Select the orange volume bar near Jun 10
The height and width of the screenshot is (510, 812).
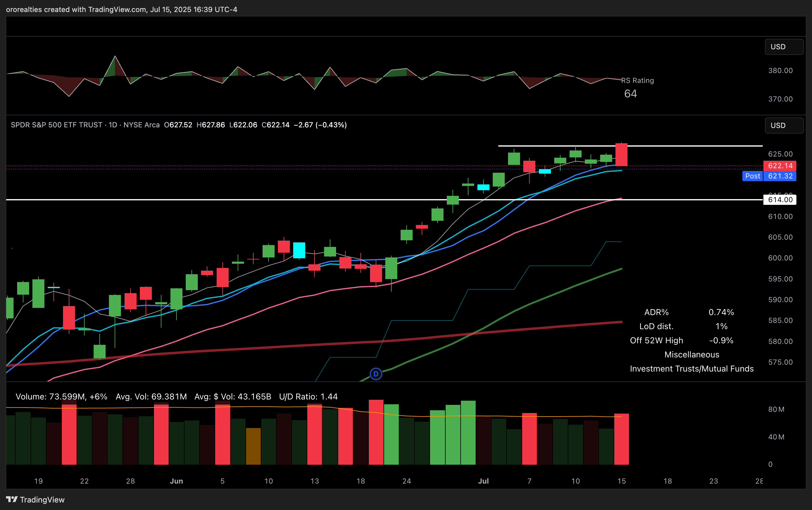(253, 446)
